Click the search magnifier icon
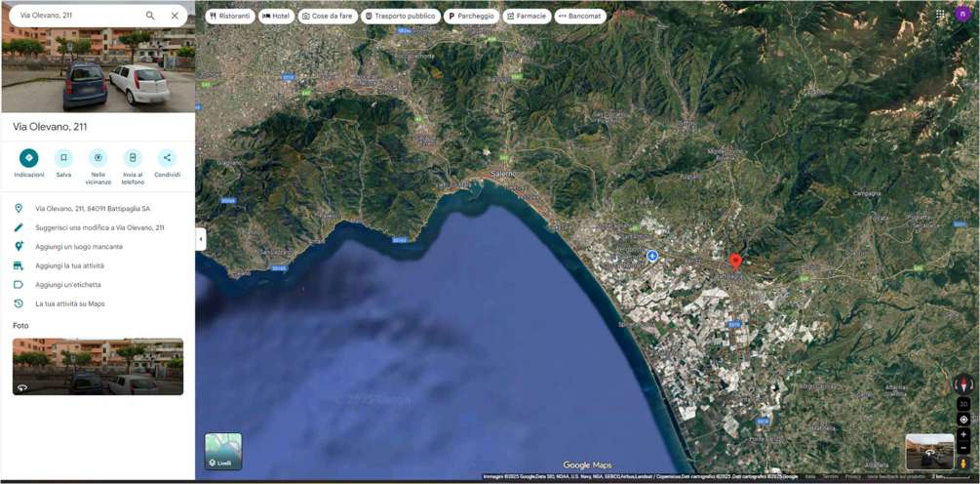This screenshot has width=980, height=484. [x=150, y=16]
